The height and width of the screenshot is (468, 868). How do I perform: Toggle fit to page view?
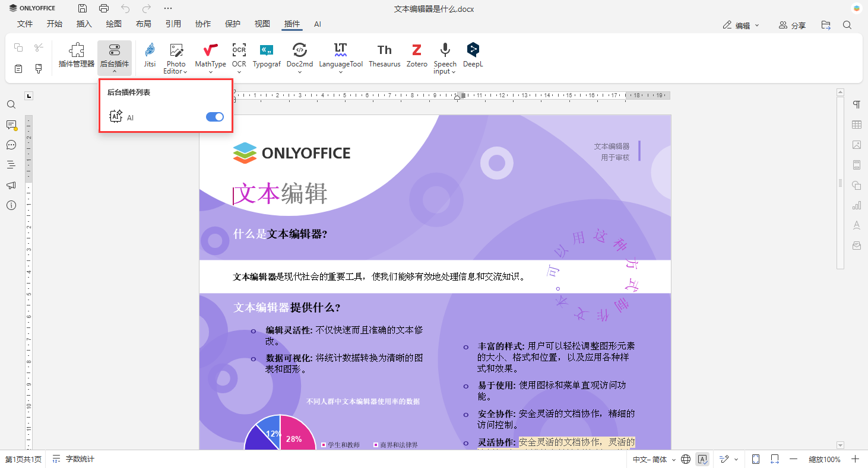tap(756, 459)
